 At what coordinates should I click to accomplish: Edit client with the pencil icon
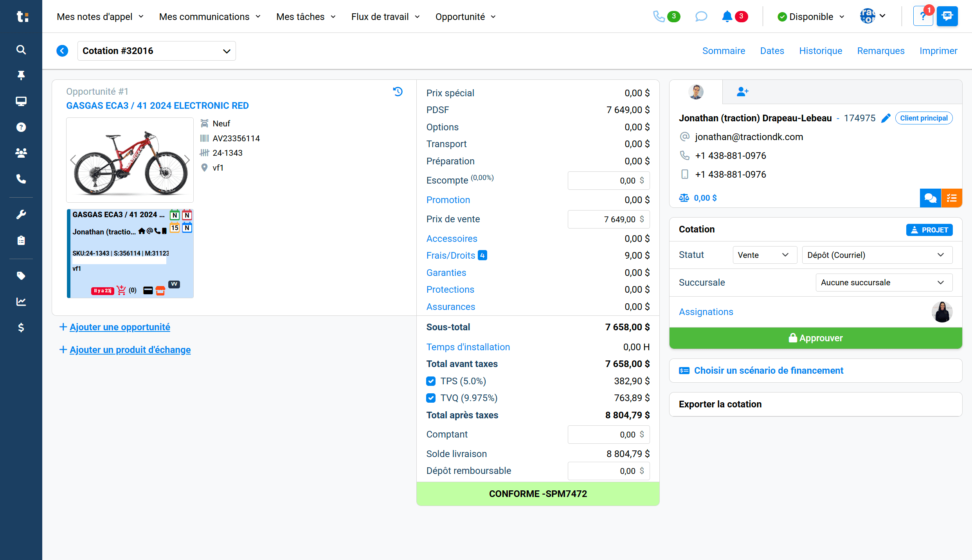[x=886, y=118]
